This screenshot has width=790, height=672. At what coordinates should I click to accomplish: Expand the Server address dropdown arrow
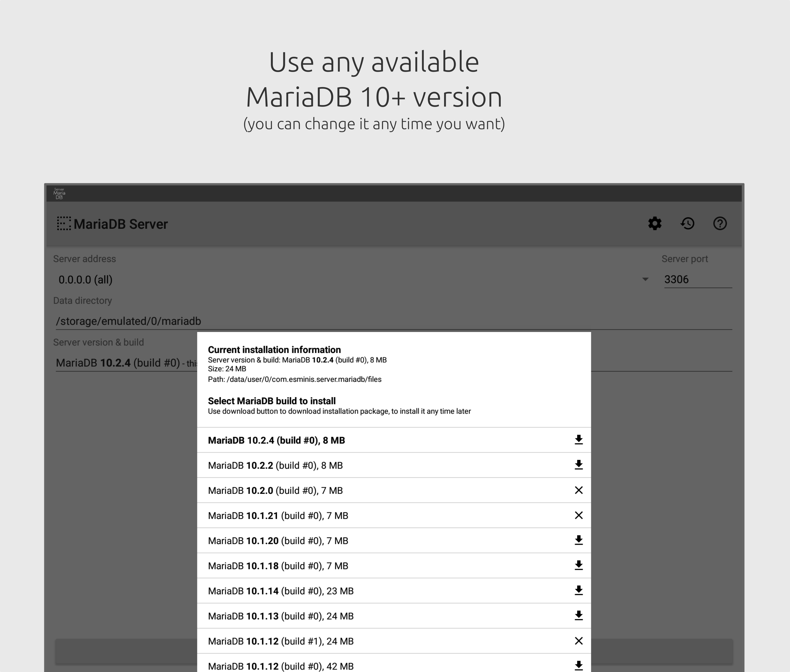click(645, 279)
